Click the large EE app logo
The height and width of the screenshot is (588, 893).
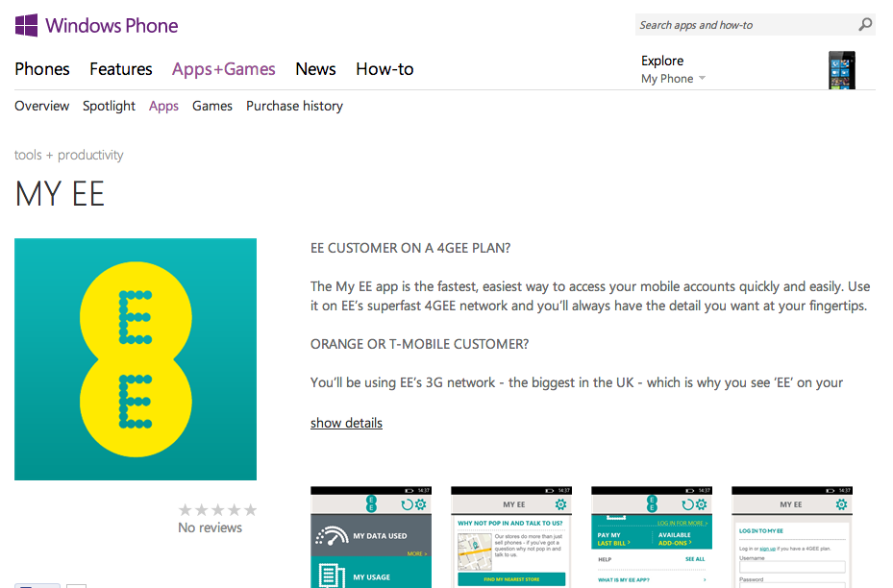[x=136, y=359]
